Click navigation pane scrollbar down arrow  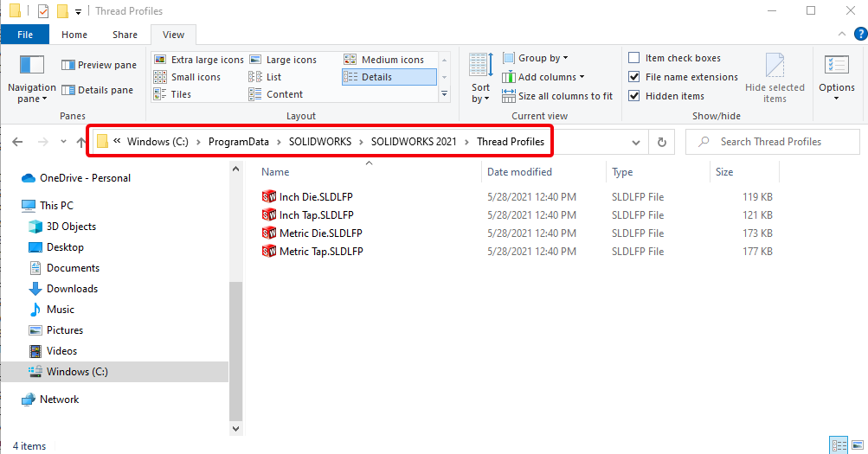pyautogui.click(x=235, y=429)
